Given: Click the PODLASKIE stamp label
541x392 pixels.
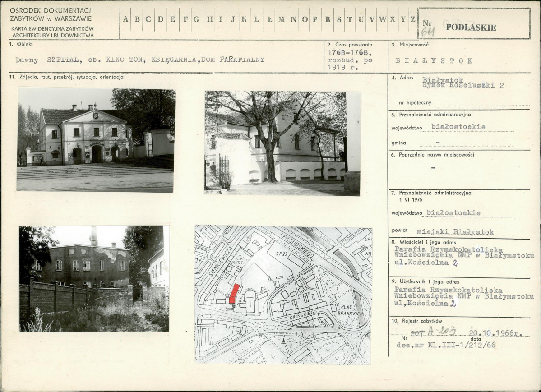Looking at the screenshot, I should (x=470, y=28).
